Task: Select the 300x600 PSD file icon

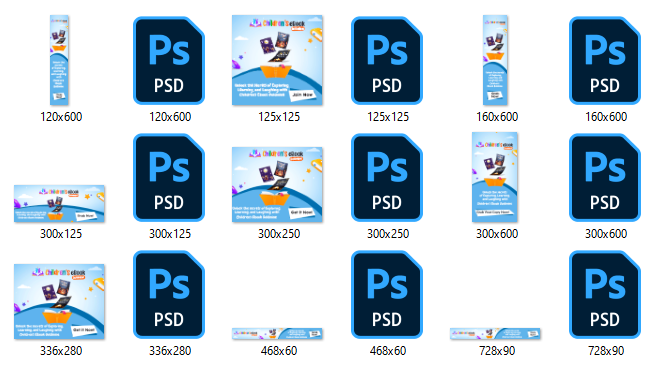Action: point(605,177)
